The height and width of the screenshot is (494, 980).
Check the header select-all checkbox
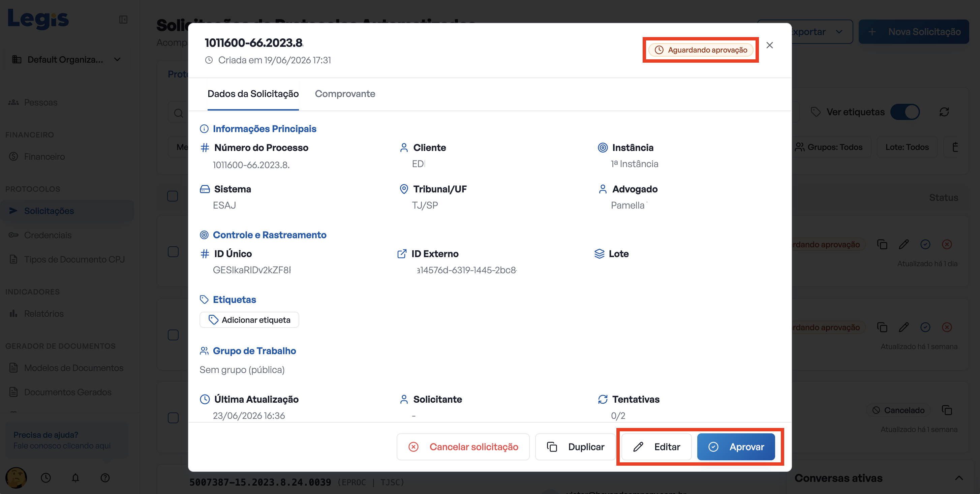(172, 196)
